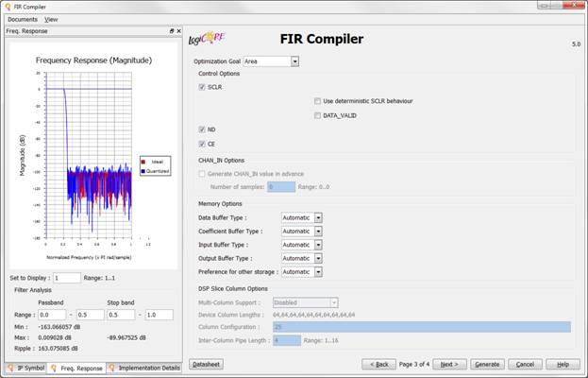Float the Freq. Response panel with undock icon
Viewport: 588px width, 378px height.
click(x=172, y=31)
